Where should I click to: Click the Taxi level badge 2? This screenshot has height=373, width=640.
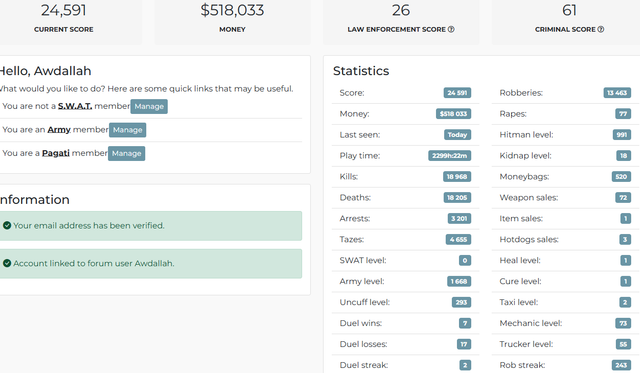[x=625, y=302]
